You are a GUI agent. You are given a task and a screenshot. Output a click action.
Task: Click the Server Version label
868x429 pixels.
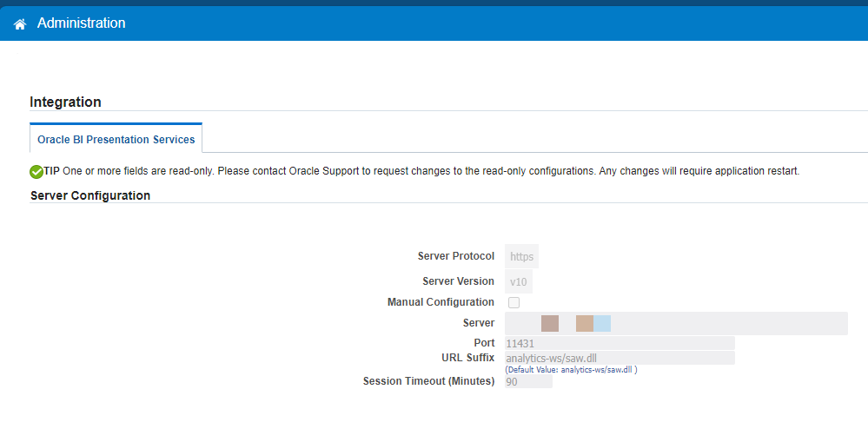point(458,281)
